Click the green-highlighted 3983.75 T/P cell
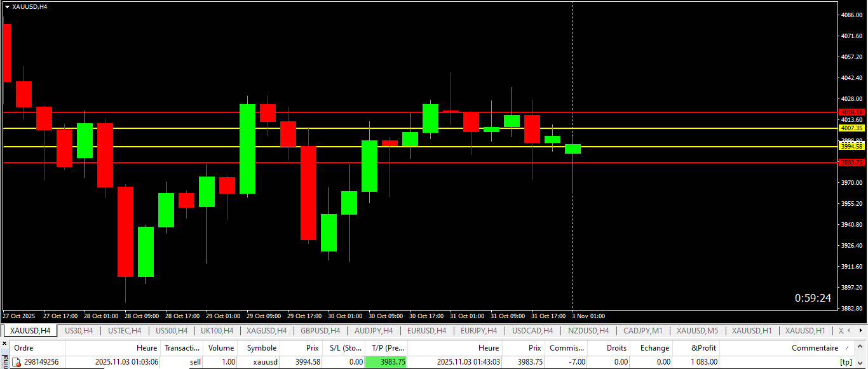This screenshot has height=369, width=868. tap(386, 362)
